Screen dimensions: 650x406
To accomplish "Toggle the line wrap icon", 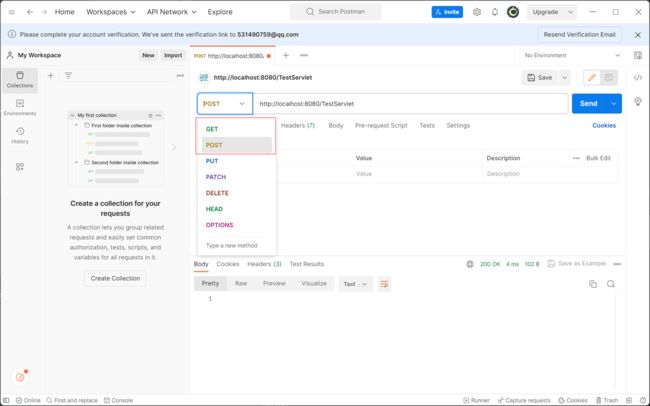I will tap(384, 284).
